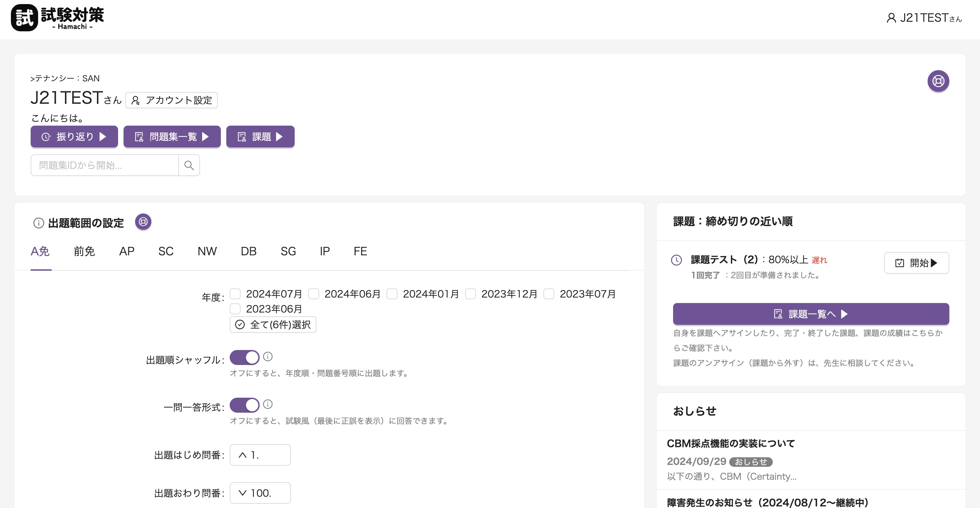Open 課題一覧へ button
This screenshot has width=980, height=508.
pyautogui.click(x=811, y=314)
